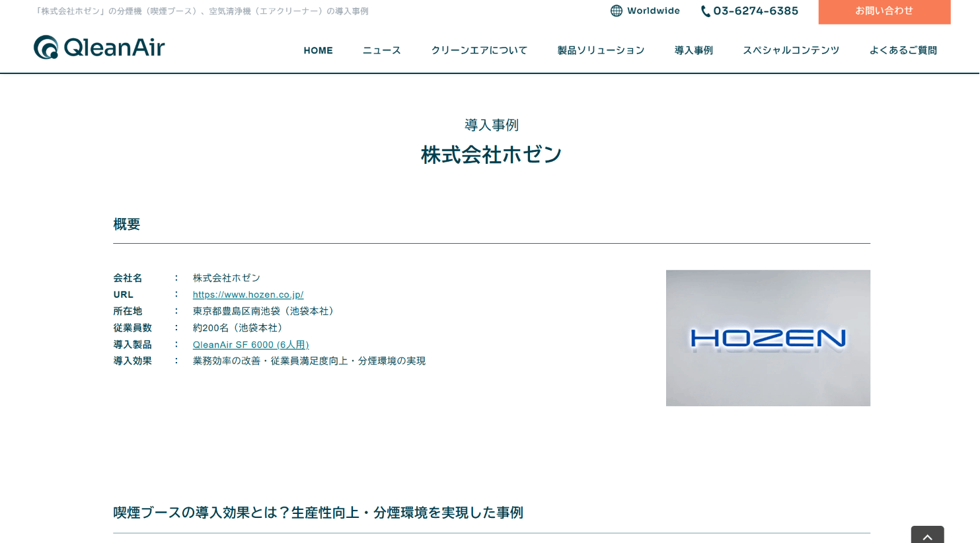Click the Worldwide globe icon
This screenshot has height=543, width=980.
point(616,11)
